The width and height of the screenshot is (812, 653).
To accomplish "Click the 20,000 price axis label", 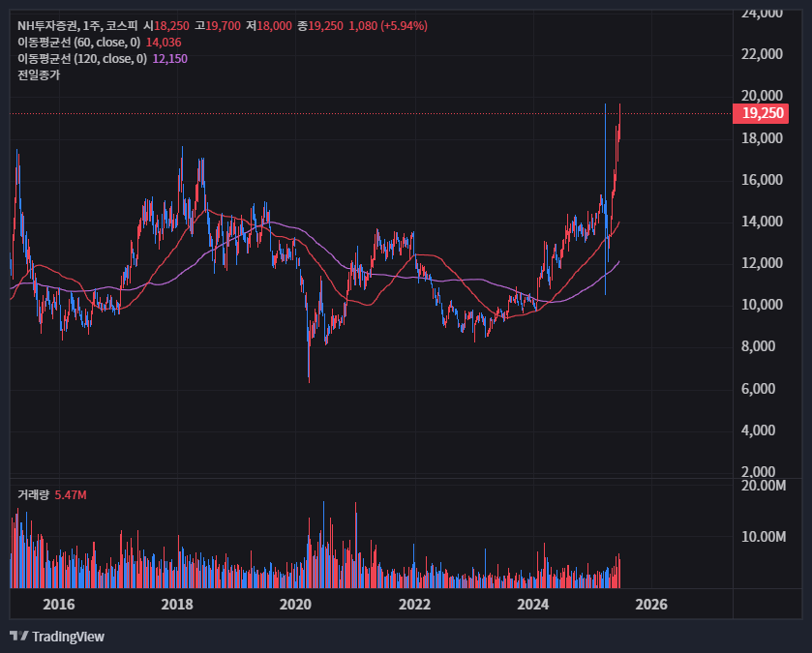I will coord(762,95).
